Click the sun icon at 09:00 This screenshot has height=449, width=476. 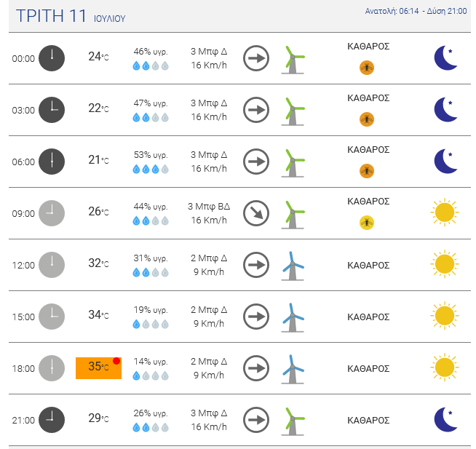coord(445,213)
